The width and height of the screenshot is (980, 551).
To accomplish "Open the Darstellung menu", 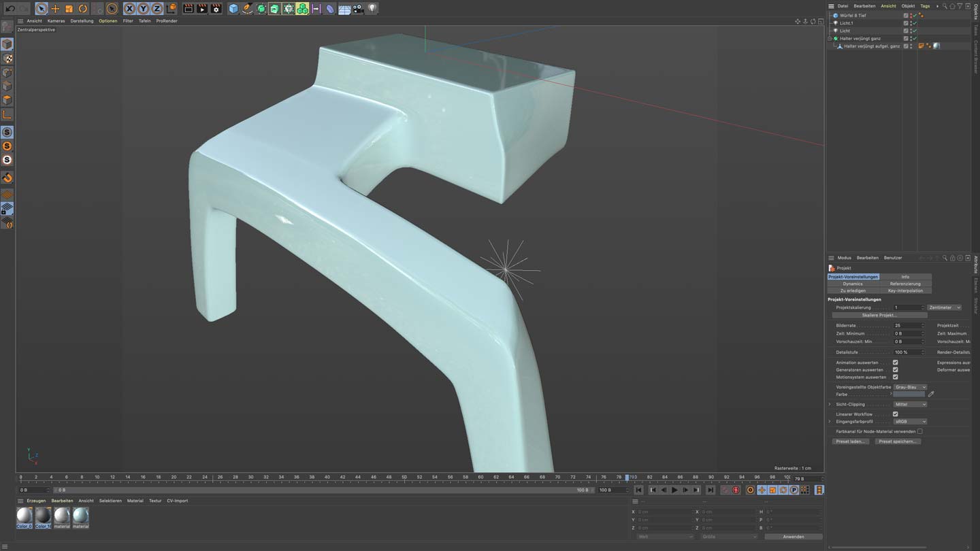I will pyautogui.click(x=82, y=21).
